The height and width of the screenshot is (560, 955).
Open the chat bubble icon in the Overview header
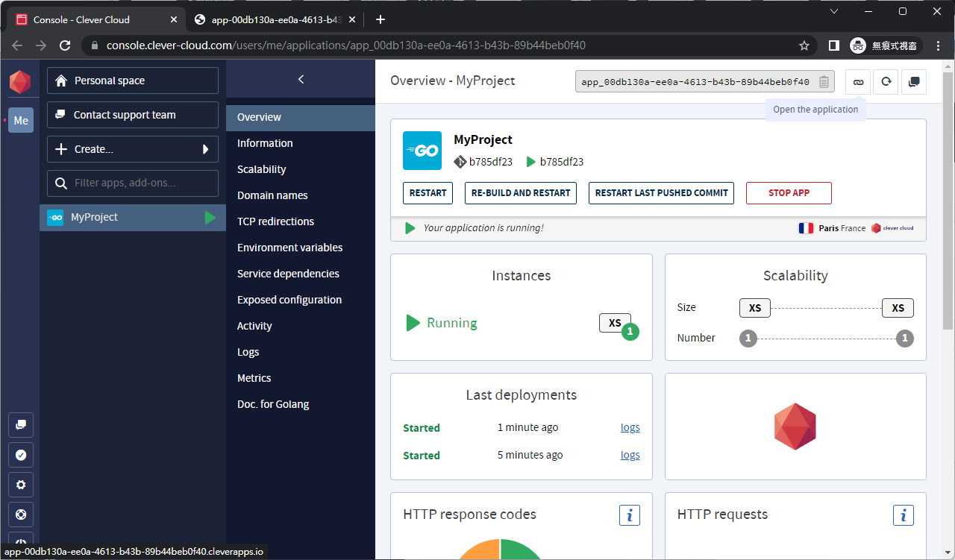[914, 82]
